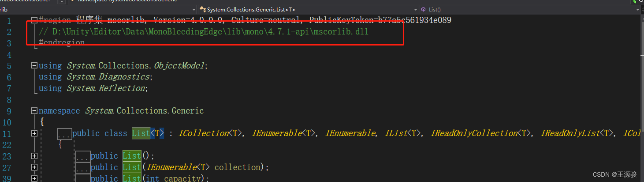Click the 'capacity' parameter on line 39
The height and width of the screenshot is (182, 644).
click(x=182, y=178)
